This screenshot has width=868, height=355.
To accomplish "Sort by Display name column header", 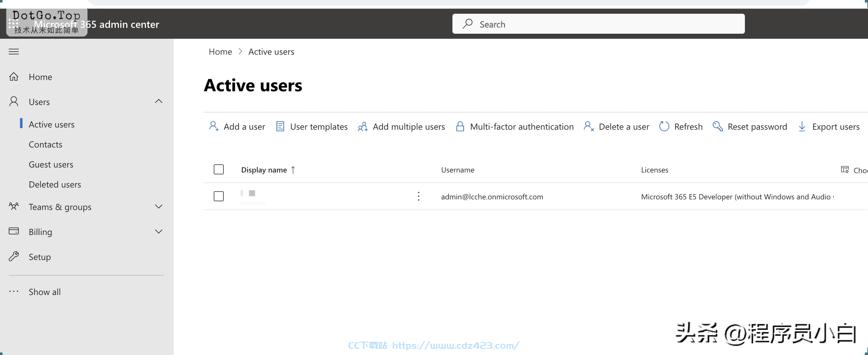I will coord(264,170).
